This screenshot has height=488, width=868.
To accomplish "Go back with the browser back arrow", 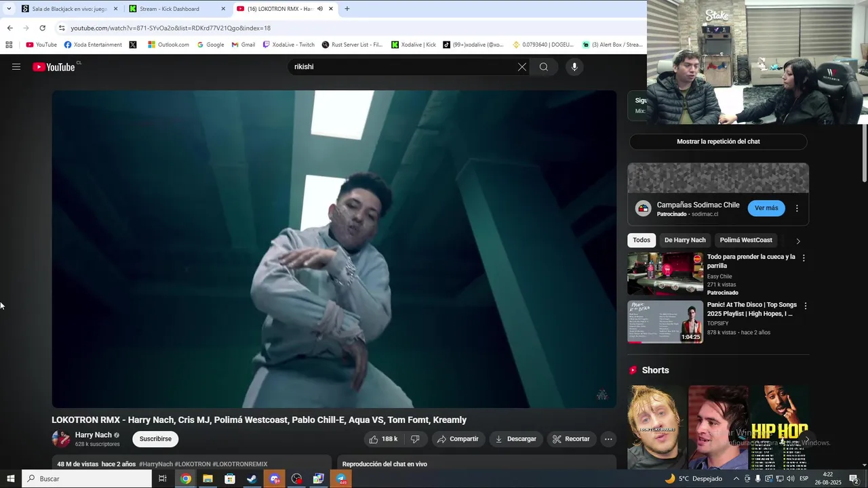I will pos(9,28).
